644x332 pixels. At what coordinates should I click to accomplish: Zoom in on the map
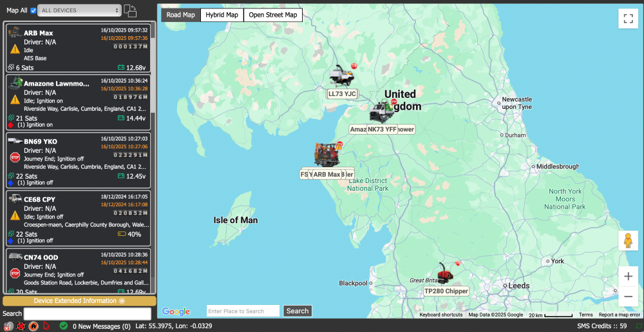pos(628,276)
